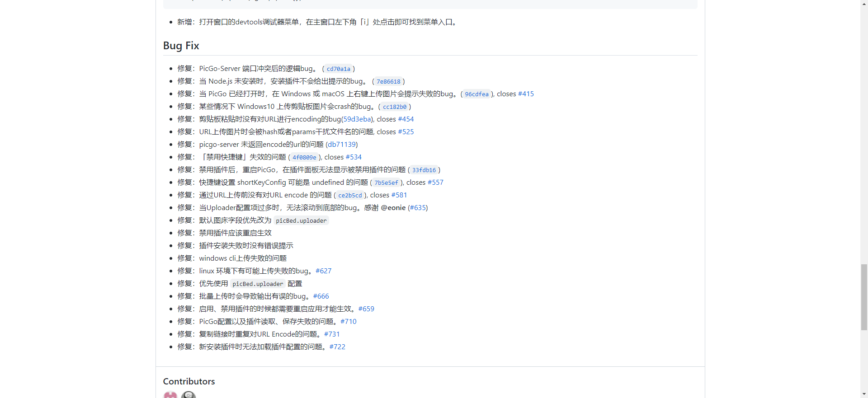Open issue #710 link
Image resolution: width=868 pixels, height=398 pixels.
click(349, 322)
